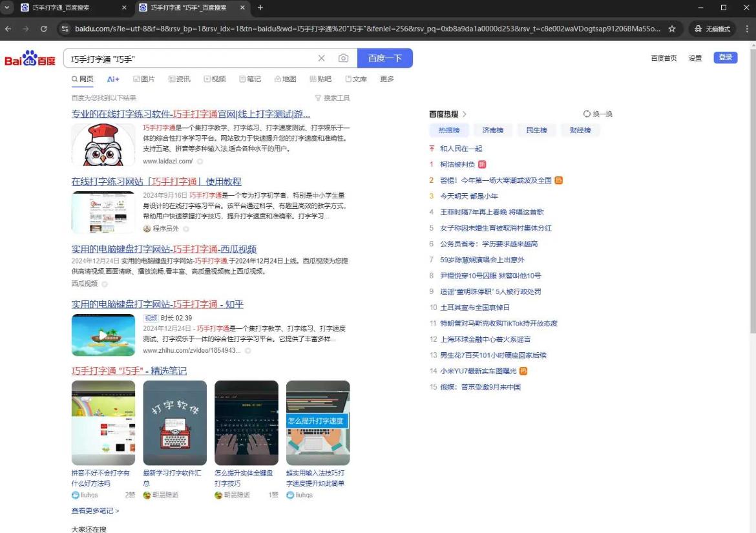Image resolution: width=756 pixels, height=533 pixels.
Task: Open the tab search dropdown arrow
Action: point(6,8)
